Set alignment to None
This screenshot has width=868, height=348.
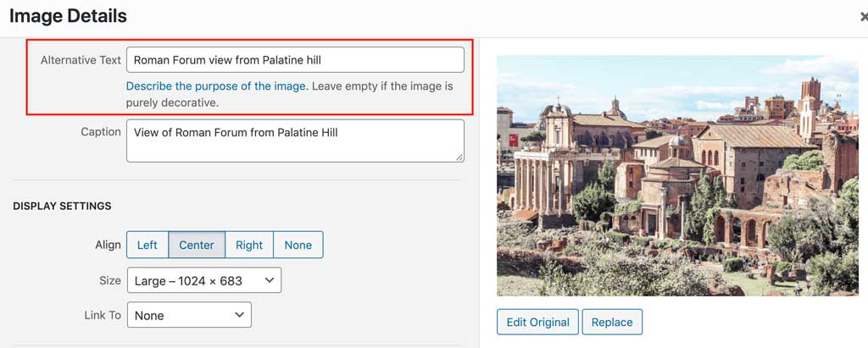click(x=298, y=246)
